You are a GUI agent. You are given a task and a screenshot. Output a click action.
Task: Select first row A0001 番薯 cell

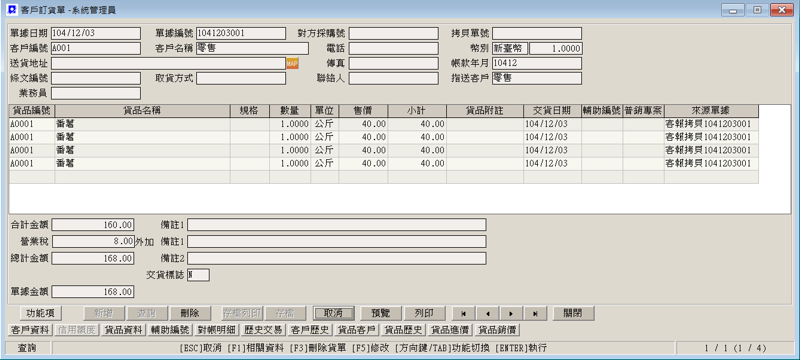142,124
